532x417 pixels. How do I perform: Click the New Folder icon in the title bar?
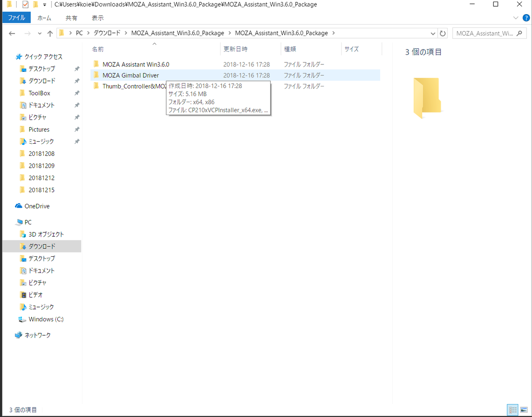(x=36, y=5)
